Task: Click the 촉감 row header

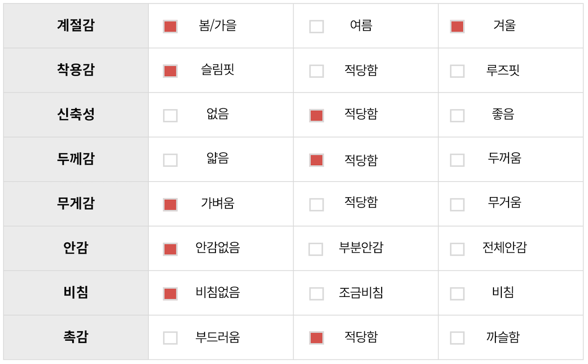Action: click(x=76, y=338)
